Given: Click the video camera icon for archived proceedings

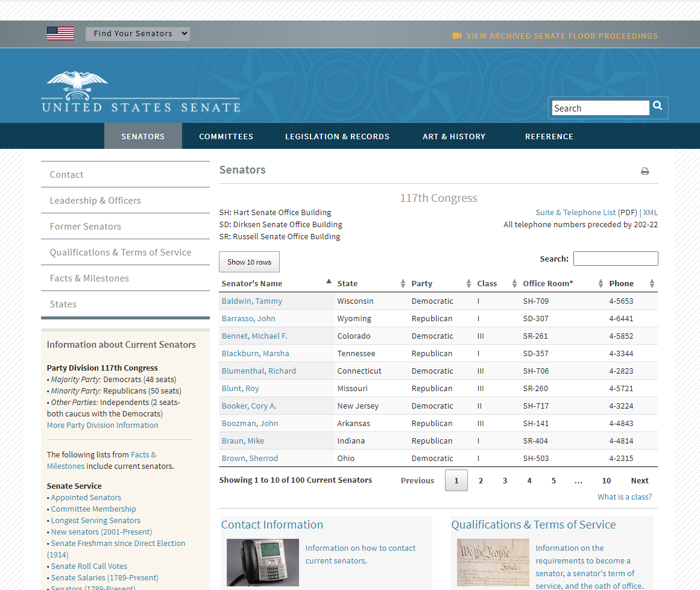Looking at the screenshot, I should (x=456, y=36).
